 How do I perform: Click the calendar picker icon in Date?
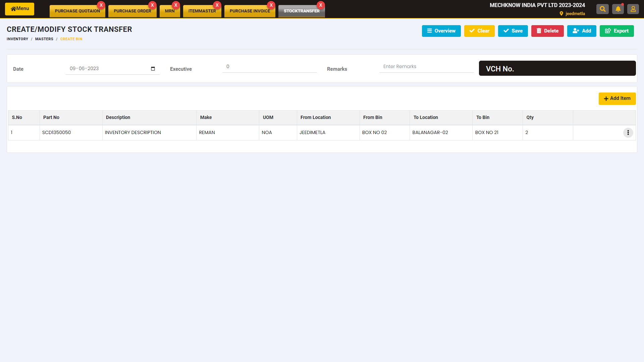(x=153, y=69)
